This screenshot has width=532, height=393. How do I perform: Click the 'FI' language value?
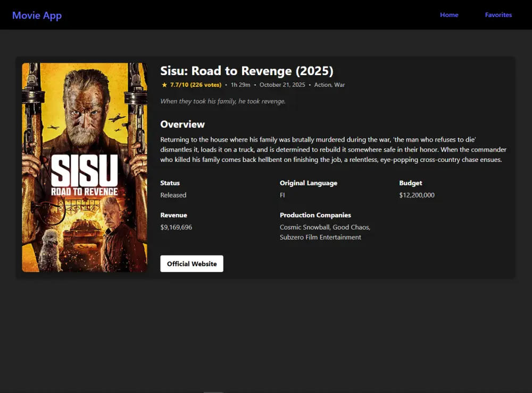pos(282,195)
